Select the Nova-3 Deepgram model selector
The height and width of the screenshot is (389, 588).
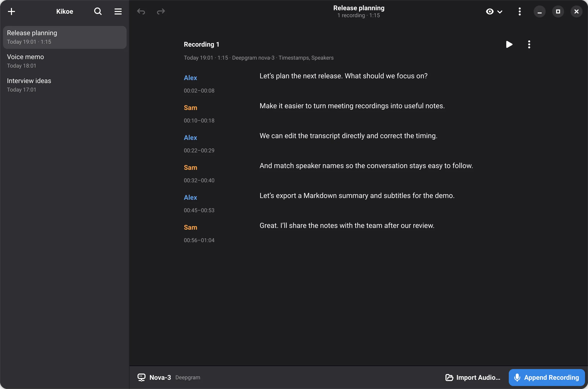(169, 377)
